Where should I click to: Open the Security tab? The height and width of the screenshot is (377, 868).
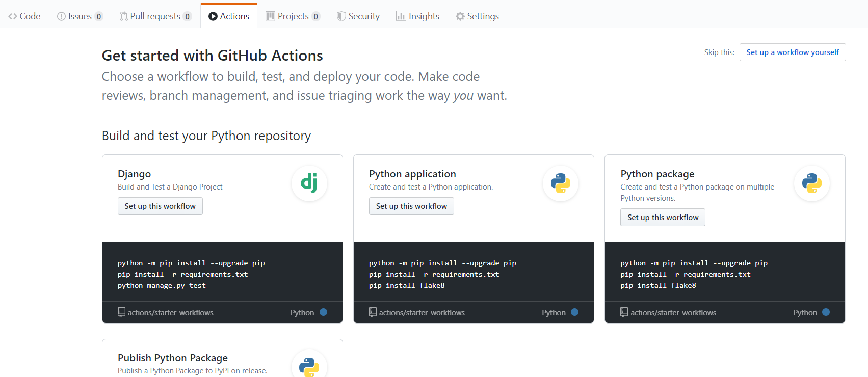click(358, 16)
